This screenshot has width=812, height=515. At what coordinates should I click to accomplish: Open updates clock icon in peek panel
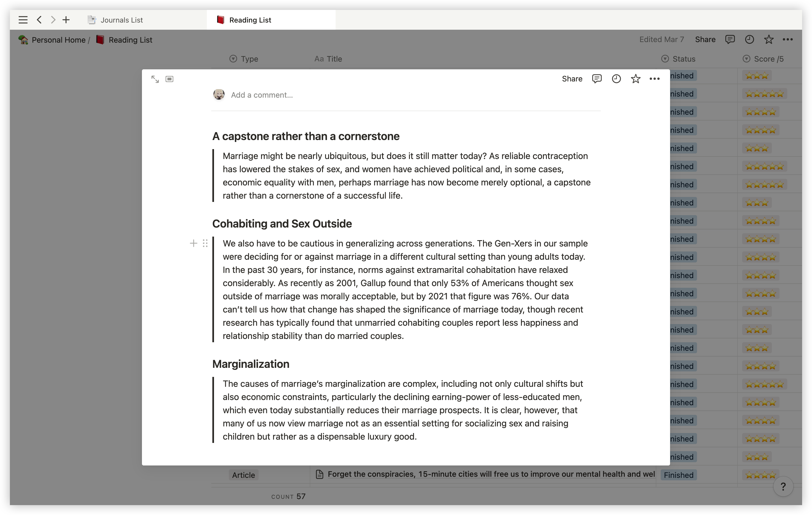(x=616, y=79)
